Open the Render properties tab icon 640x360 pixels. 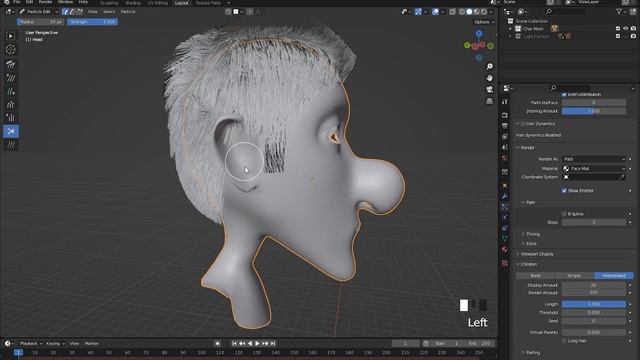coord(505,116)
